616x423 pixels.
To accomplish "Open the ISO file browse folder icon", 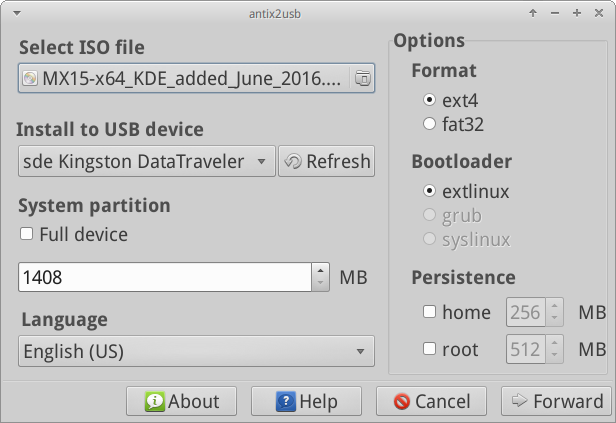I will click(x=362, y=78).
